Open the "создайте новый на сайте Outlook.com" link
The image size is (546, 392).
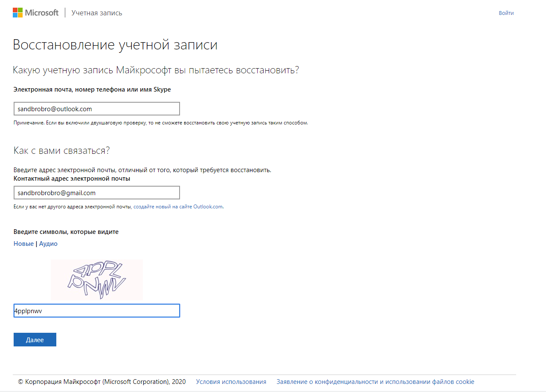tap(178, 207)
